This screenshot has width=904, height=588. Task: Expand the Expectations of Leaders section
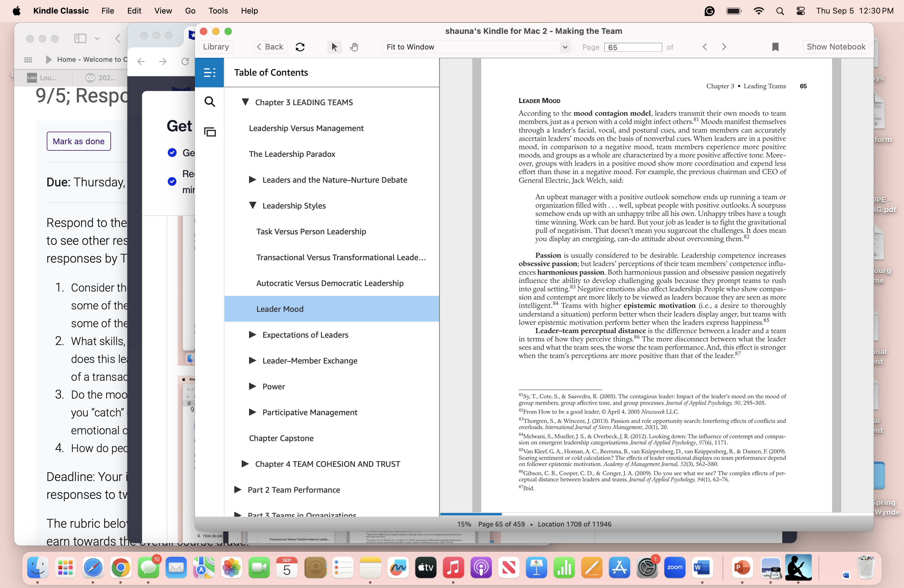(x=252, y=335)
